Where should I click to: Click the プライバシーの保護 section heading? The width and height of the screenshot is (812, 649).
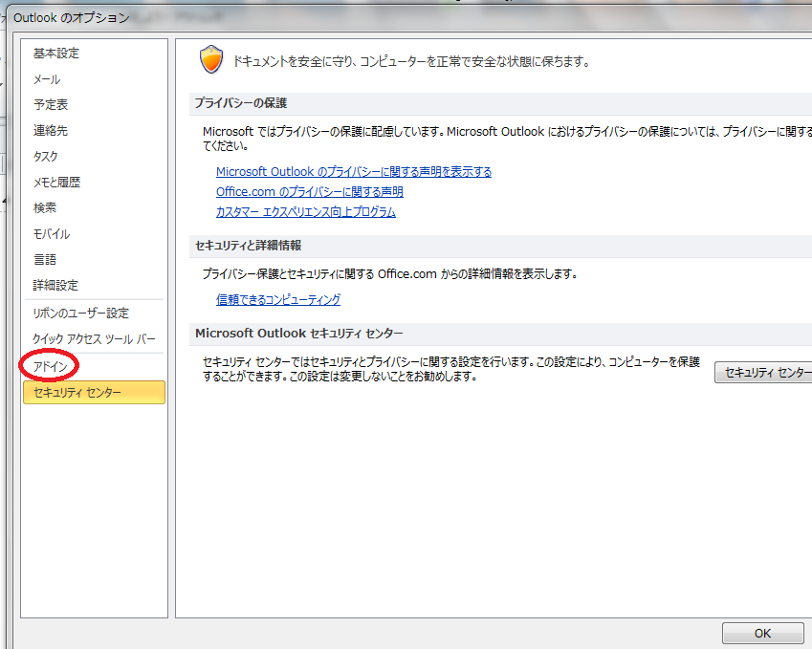(x=241, y=103)
